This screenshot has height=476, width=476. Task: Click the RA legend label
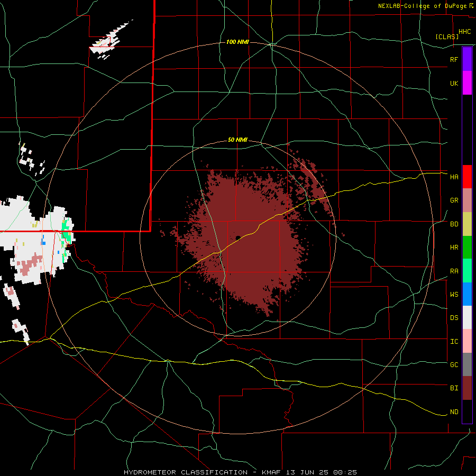[x=454, y=271]
